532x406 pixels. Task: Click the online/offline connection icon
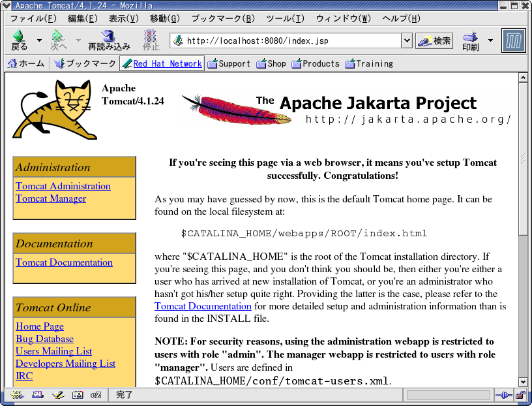click(503, 395)
